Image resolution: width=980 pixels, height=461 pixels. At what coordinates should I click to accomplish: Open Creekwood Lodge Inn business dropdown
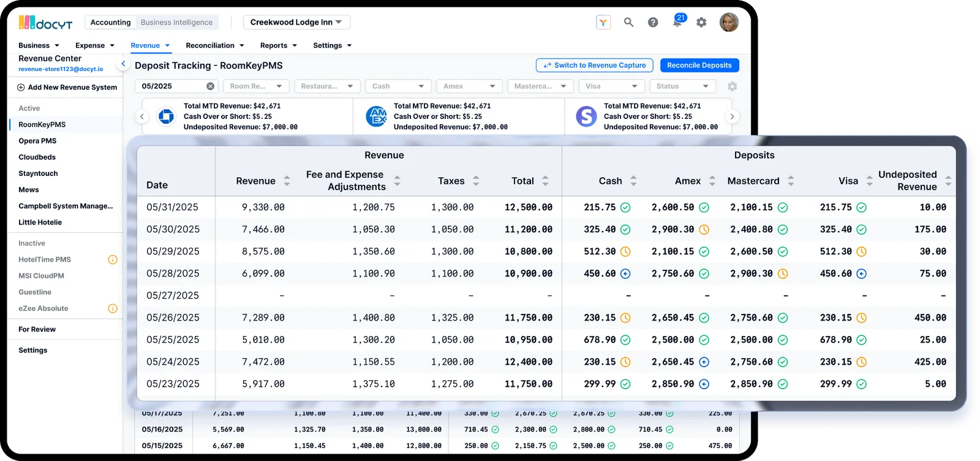pyautogui.click(x=296, y=22)
